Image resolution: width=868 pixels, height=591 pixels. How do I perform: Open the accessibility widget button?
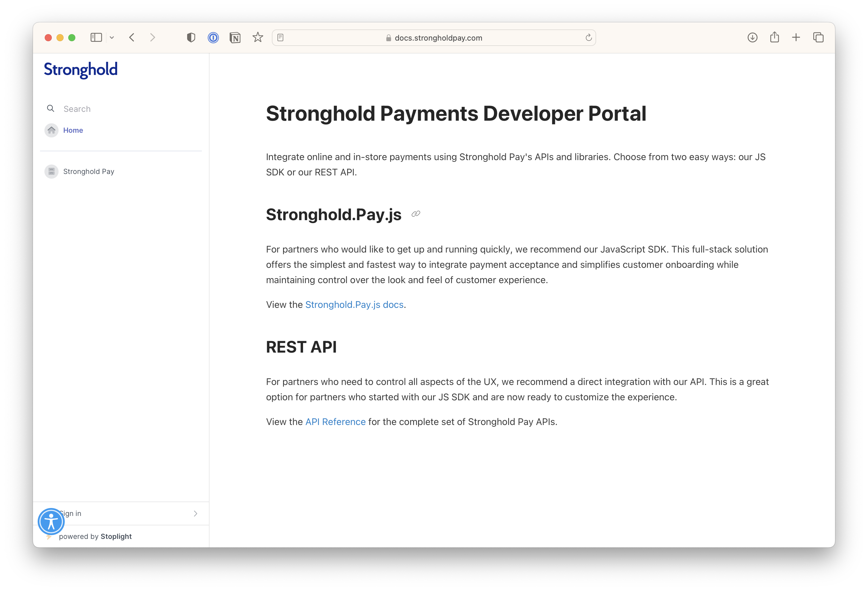[51, 521]
